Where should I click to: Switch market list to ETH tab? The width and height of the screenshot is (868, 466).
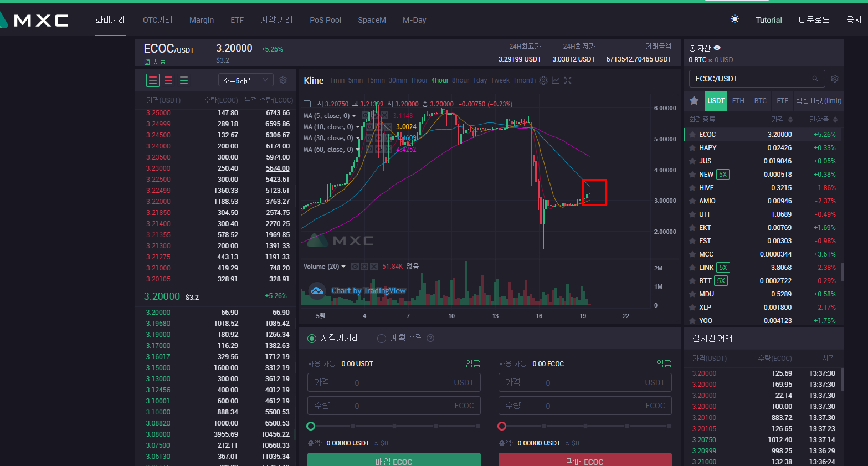coord(738,101)
